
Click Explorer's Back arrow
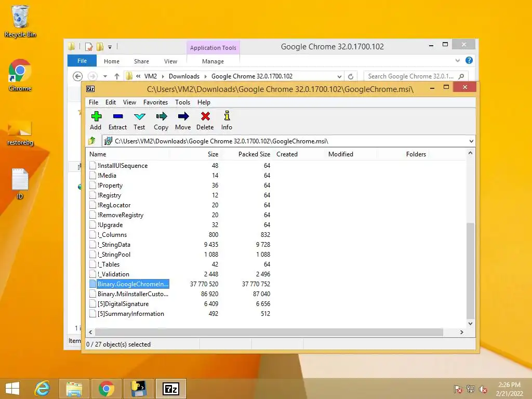78,76
